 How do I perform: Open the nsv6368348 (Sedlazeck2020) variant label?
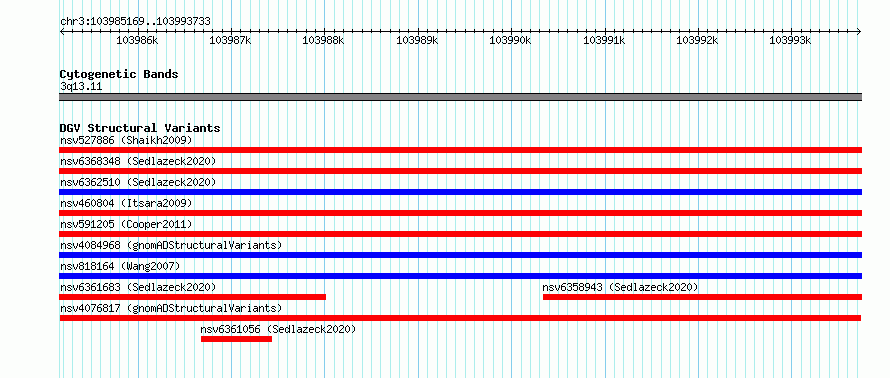click(x=138, y=161)
